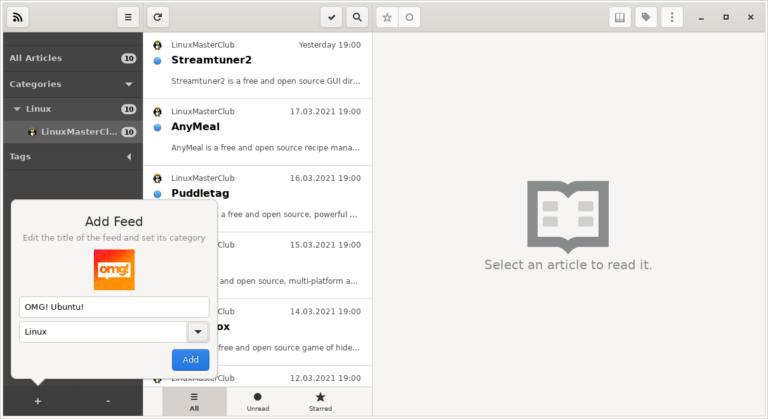Viewport: 768px width, 419px height.
Task: Open article search with magnifier icon
Action: click(357, 18)
